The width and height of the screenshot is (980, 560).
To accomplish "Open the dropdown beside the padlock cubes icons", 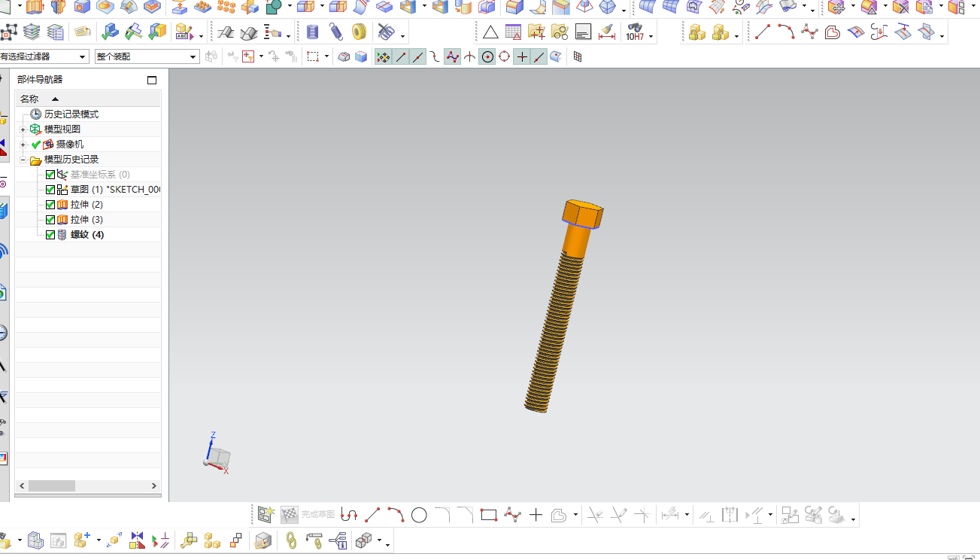I will point(736,35).
